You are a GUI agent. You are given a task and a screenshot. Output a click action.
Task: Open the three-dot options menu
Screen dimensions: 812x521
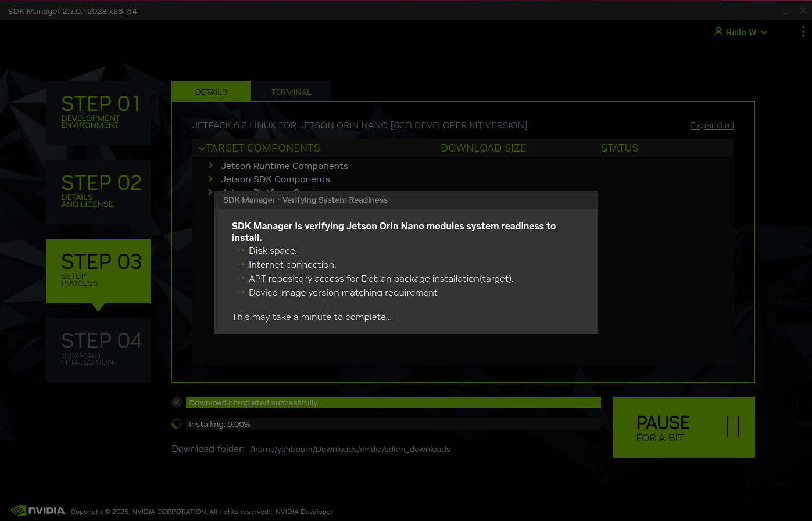(803, 32)
